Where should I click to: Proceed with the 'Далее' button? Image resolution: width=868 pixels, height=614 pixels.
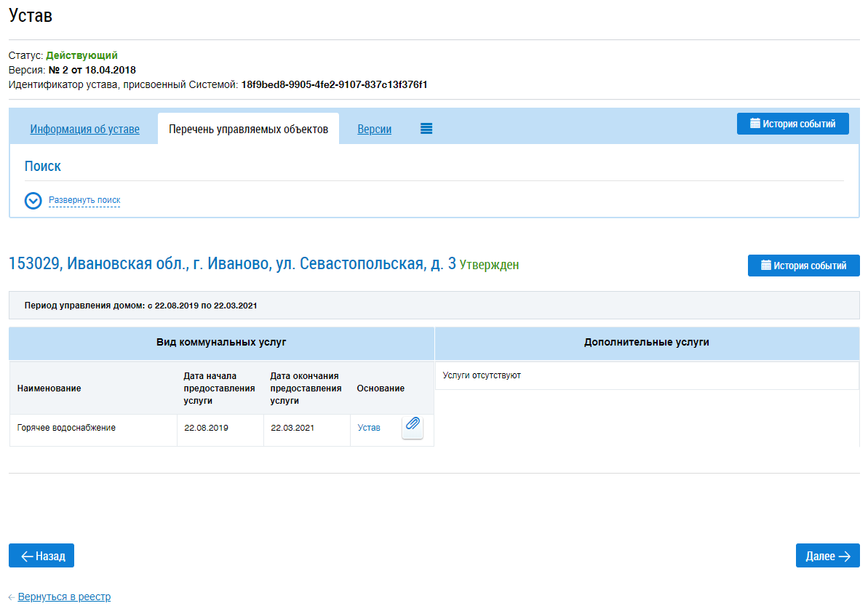pyautogui.click(x=827, y=556)
